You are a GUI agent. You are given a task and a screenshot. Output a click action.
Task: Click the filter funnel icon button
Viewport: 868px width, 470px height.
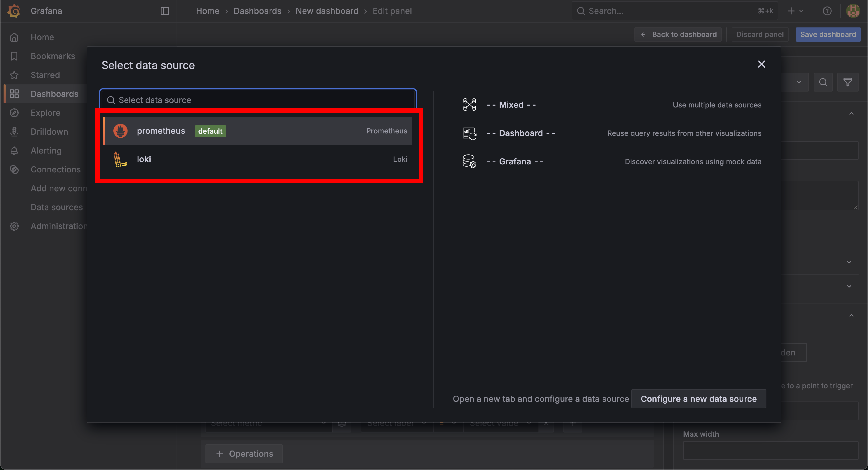coord(848,82)
